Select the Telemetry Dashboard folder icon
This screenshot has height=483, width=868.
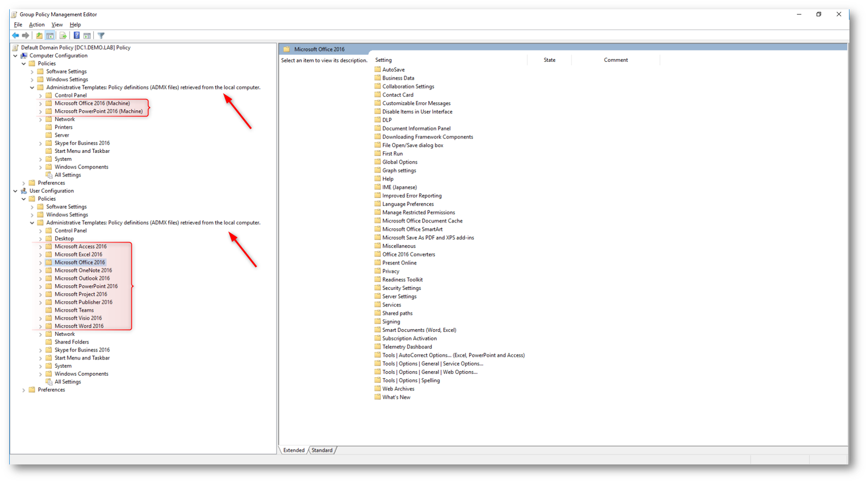378,346
